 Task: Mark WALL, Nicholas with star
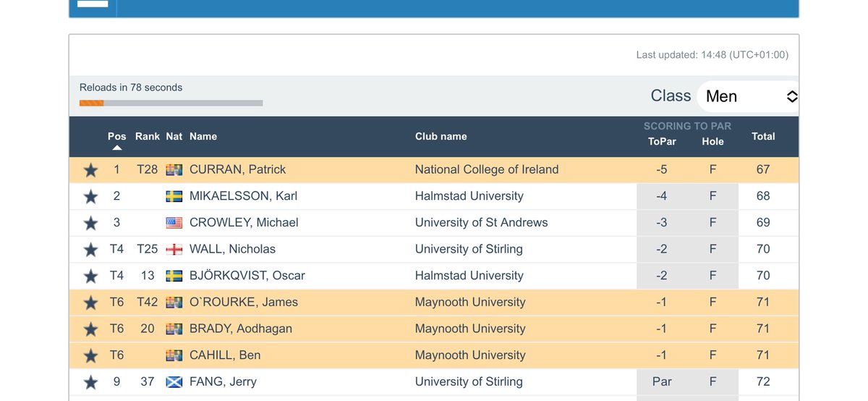click(x=90, y=250)
